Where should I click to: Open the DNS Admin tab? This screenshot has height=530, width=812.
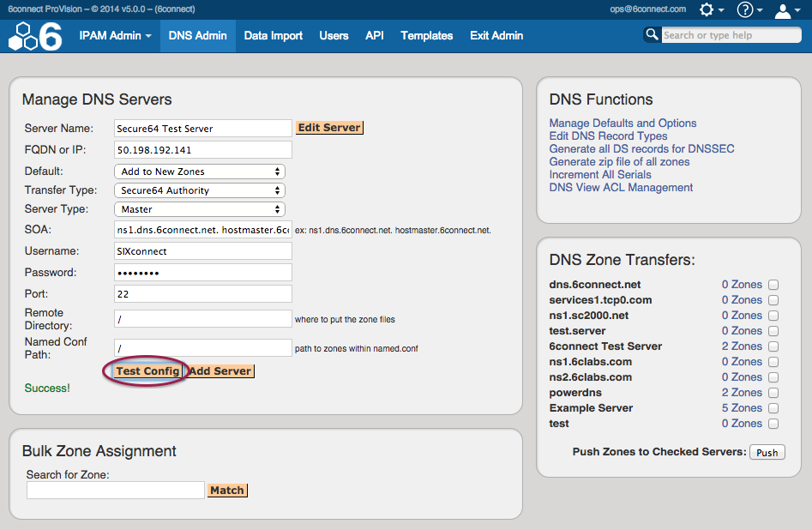click(198, 36)
